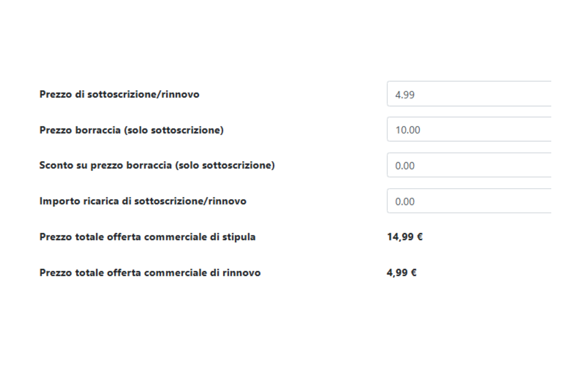588x368 pixels.
Task: Click the bold total price for stipula
Action: click(x=405, y=237)
